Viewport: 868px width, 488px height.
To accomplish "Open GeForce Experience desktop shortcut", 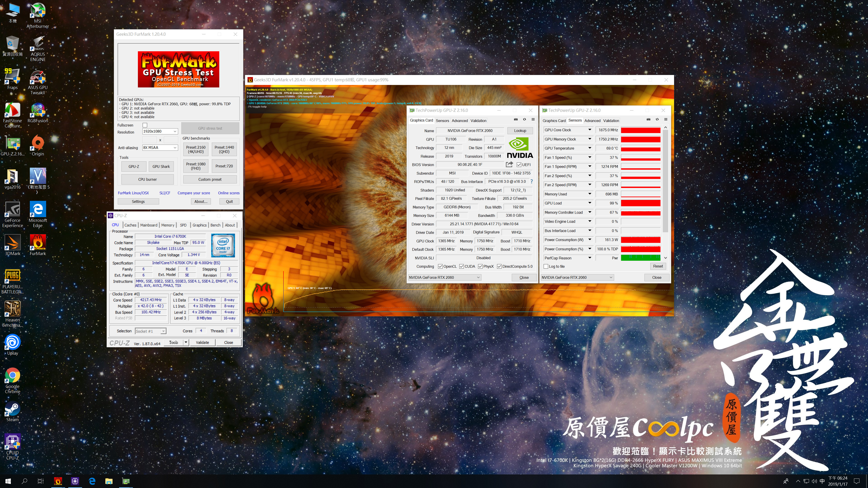I will [12, 215].
